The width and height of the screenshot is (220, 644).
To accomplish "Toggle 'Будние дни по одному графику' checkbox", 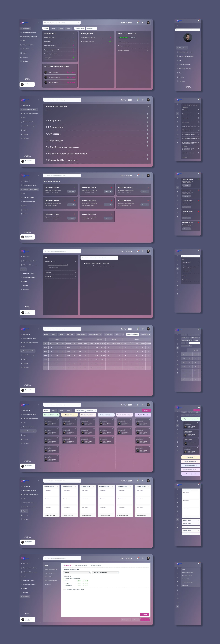I will pos(64,578).
